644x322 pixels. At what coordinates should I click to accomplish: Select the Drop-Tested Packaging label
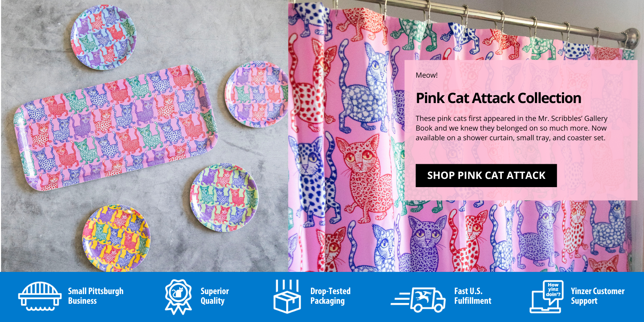click(330, 296)
